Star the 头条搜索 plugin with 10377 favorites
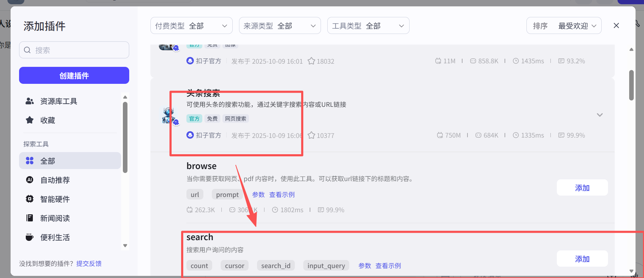This screenshot has height=278, width=644. tap(311, 135)
